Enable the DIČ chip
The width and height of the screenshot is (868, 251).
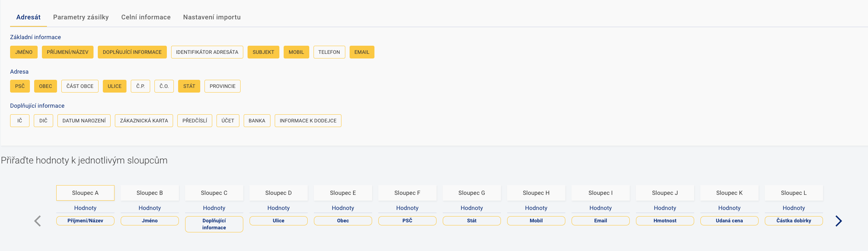click(x=43, y=120)
